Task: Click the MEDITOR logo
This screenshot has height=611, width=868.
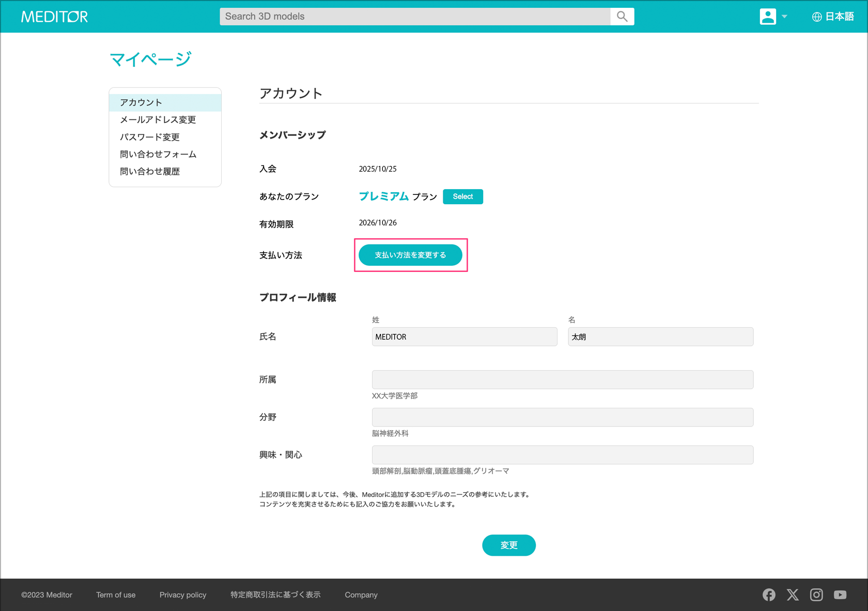Action: [54, 17]
